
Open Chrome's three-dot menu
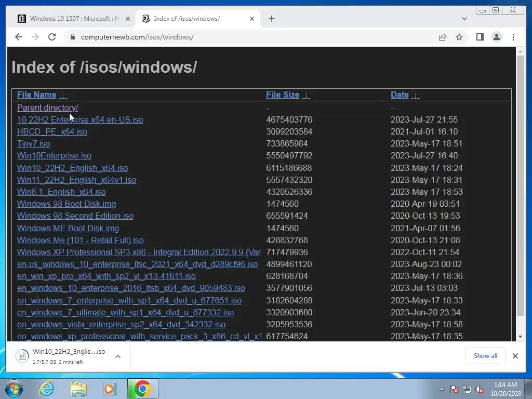pos(513,37)
